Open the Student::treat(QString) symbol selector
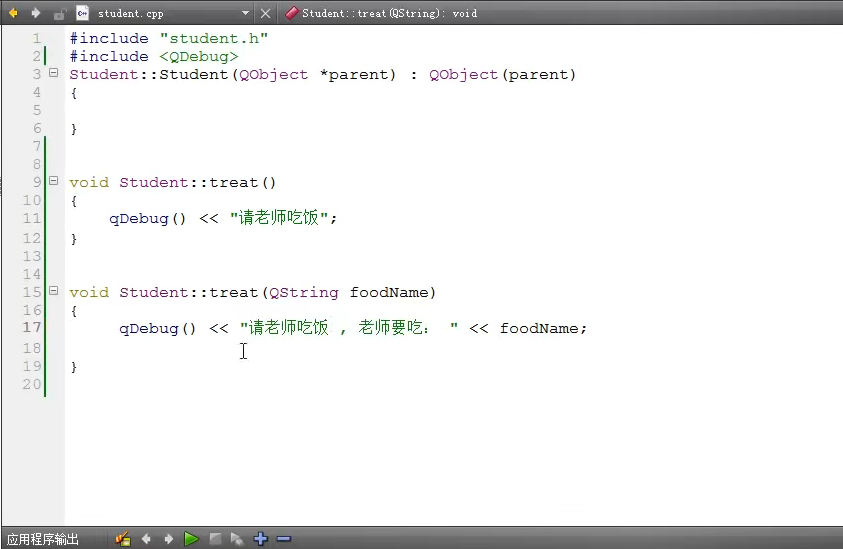The width and height of the screenshot is (843, 549). coord(389,13)
